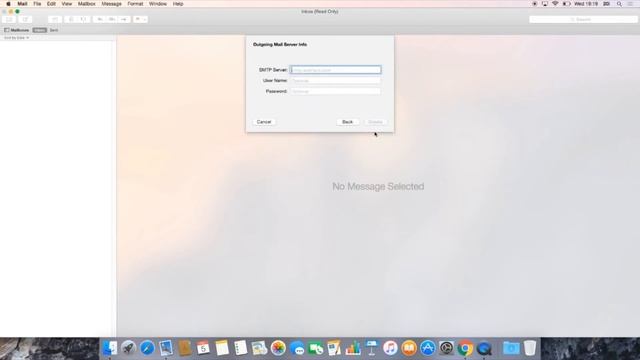The width and height of the screenshot is (640, 360).
Task: Open the Trash in the Dock
Action: (x=530, y=348)
